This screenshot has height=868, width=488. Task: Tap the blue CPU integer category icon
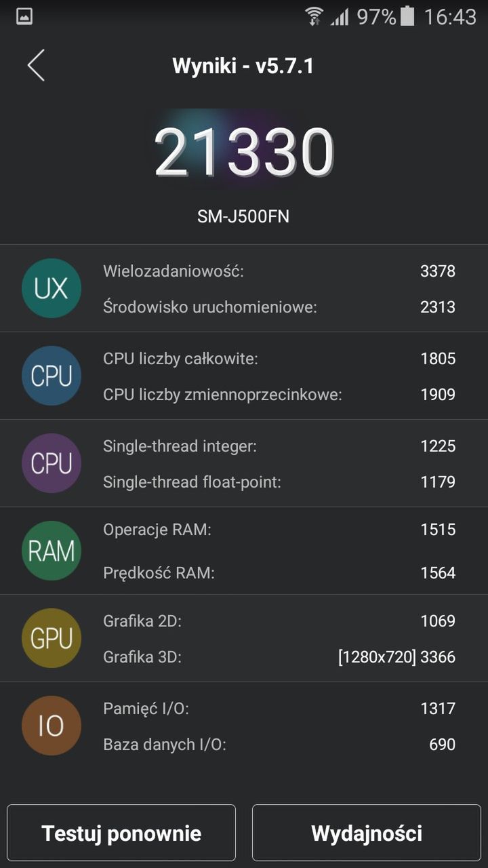click(52, 376)
